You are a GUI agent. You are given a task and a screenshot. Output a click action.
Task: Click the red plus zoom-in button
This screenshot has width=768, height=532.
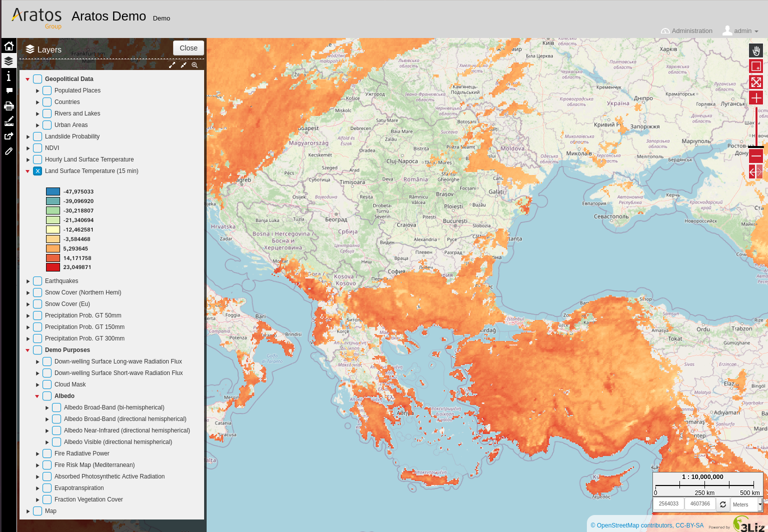click(756, 98)
